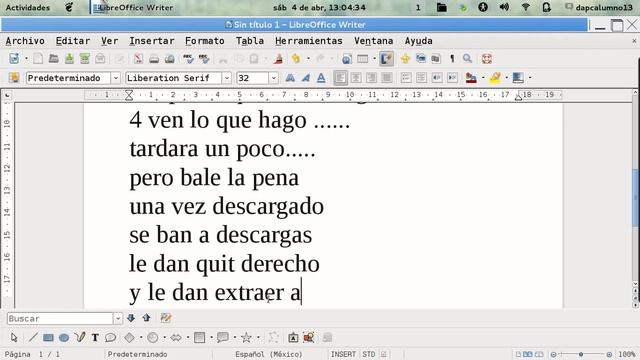The width and height of the screenshot is (640, 360).
Task: Increase paragraph indent
Action: point(452,78)
